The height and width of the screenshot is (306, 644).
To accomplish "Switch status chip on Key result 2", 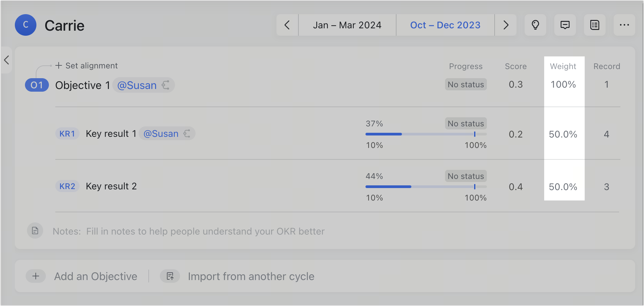I will (x=466, y=176).
